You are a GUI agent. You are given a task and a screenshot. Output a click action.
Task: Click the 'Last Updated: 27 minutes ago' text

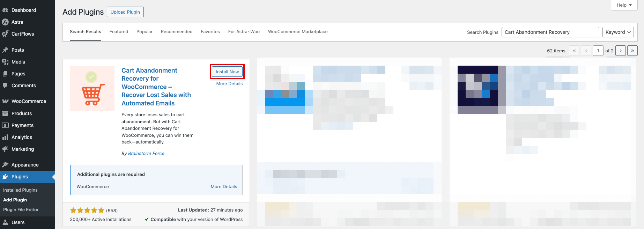(x=210, y=210)
